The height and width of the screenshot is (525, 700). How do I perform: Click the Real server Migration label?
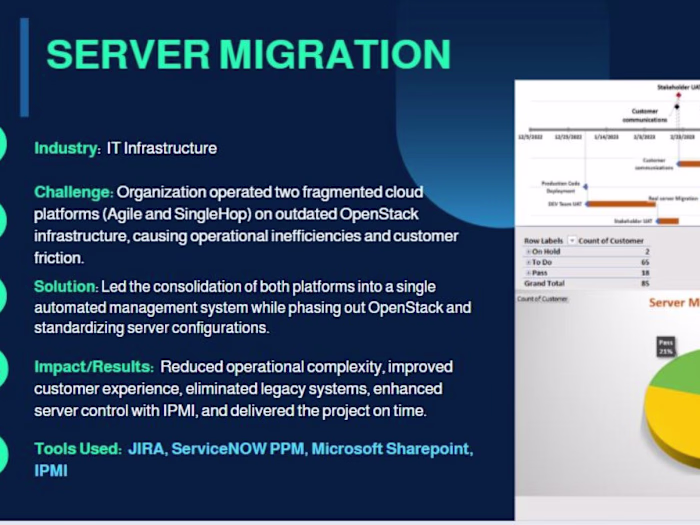[x=673, y=198]
